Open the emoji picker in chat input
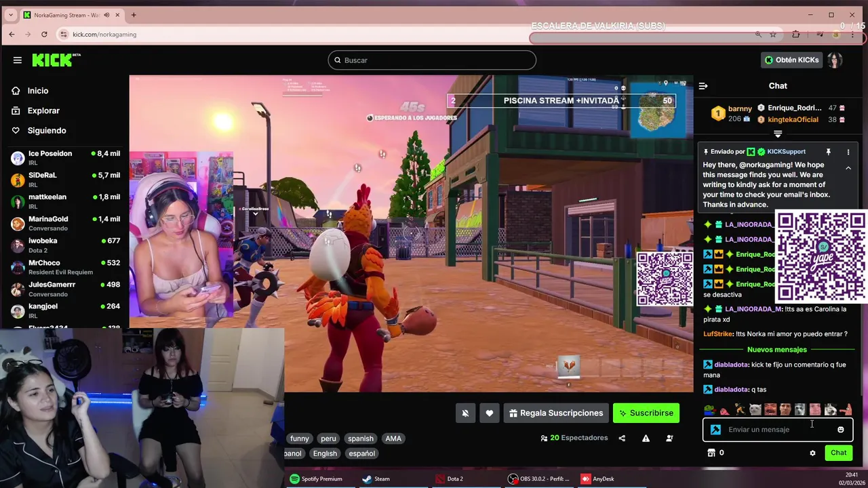Image resolution: width=868 pixels, height=488 pixels. coord(840,429)
